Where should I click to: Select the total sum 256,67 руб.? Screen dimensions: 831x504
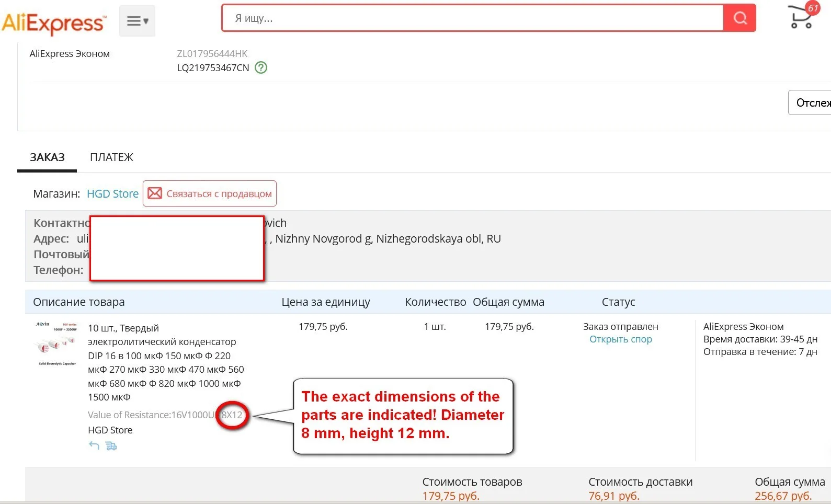pos(783,496)
